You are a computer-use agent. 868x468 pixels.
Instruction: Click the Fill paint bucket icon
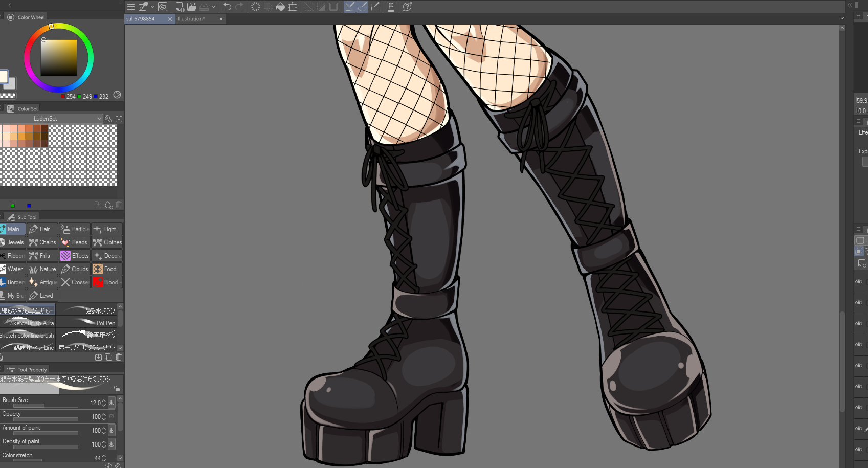point(280,7)
